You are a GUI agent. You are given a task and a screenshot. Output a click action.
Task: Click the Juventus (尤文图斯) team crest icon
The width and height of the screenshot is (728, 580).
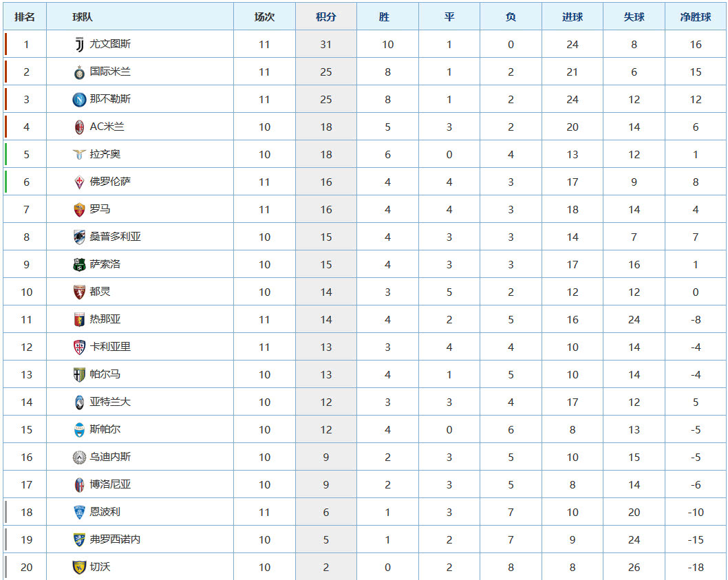(79, 44)
